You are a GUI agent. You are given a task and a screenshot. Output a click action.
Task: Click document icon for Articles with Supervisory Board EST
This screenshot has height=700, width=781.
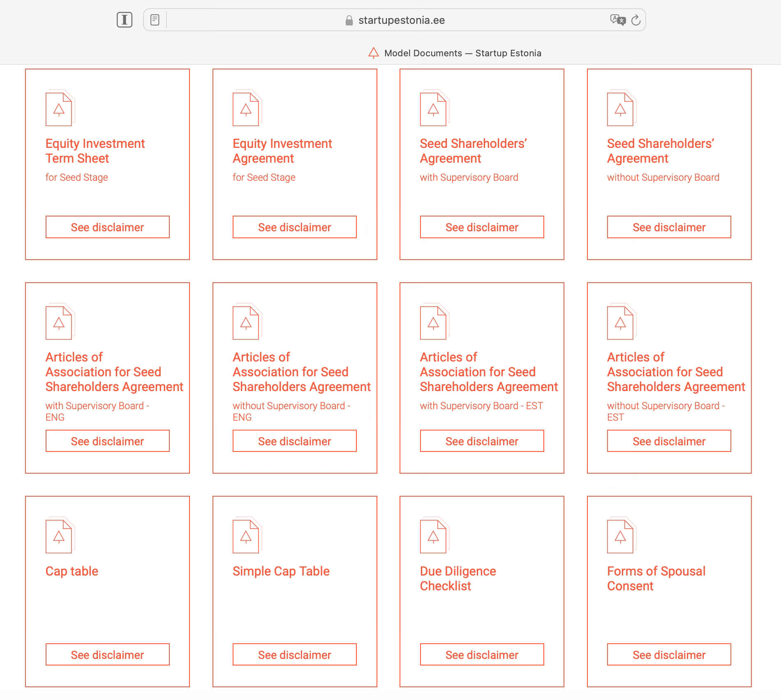tap(435, 322)
